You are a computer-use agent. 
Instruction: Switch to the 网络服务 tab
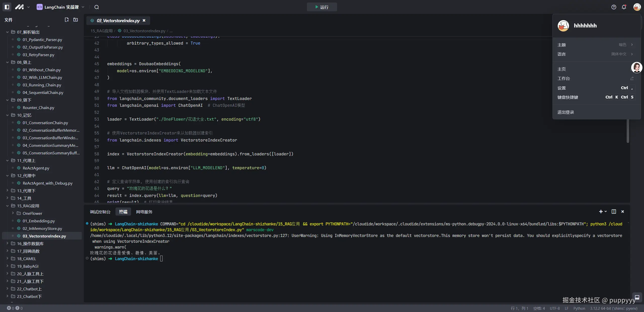[x=144, y=212]
